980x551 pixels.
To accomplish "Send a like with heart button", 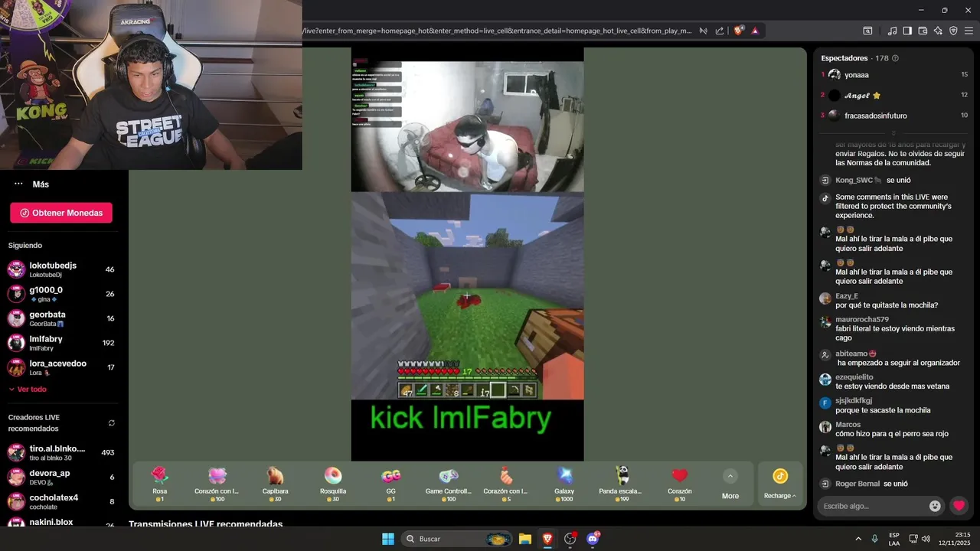I will pyautogui.click(x=959, y=506).
